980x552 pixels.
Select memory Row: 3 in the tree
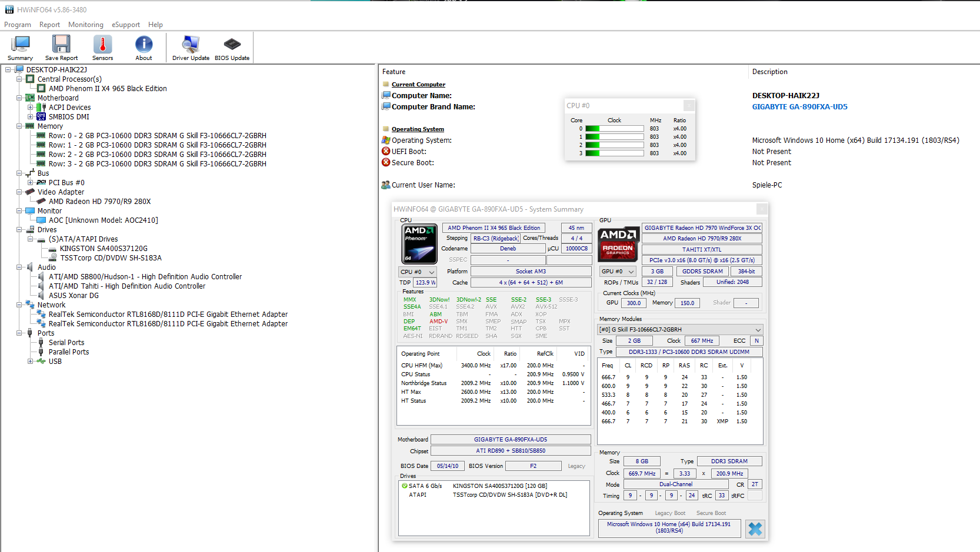[x=157, y=164]
